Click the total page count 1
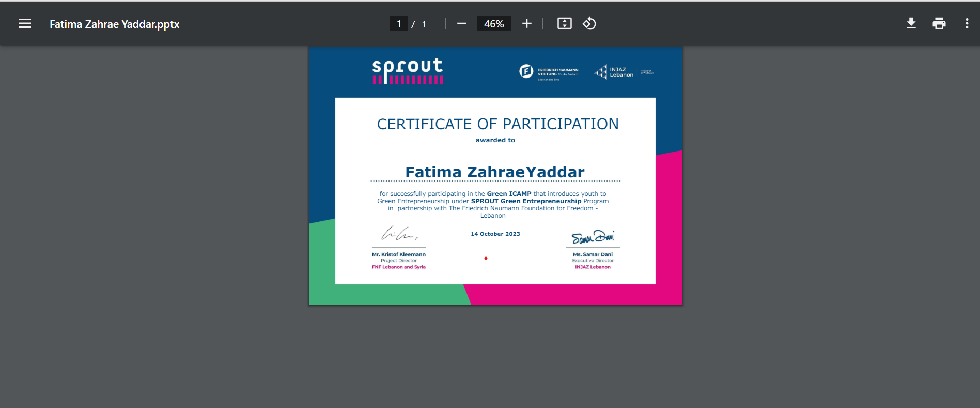The width and height of the screenshot is (980, 408). pos(424,24)
